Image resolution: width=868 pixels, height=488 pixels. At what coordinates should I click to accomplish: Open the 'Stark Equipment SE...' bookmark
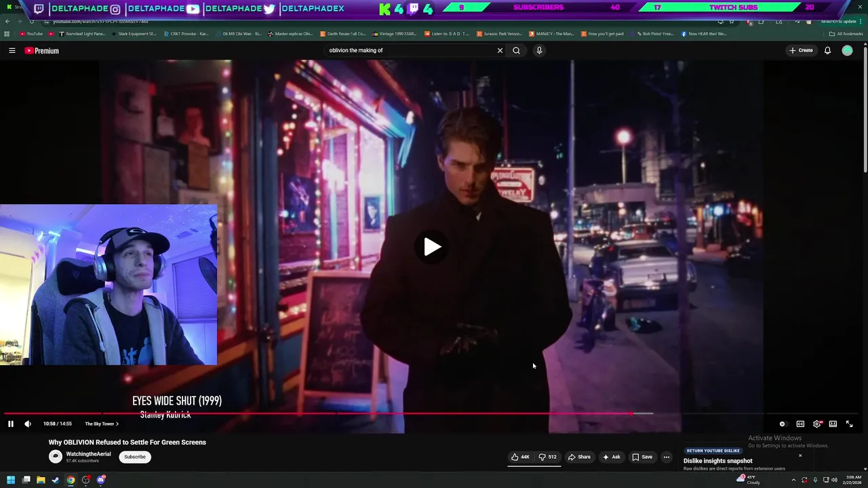134,34
